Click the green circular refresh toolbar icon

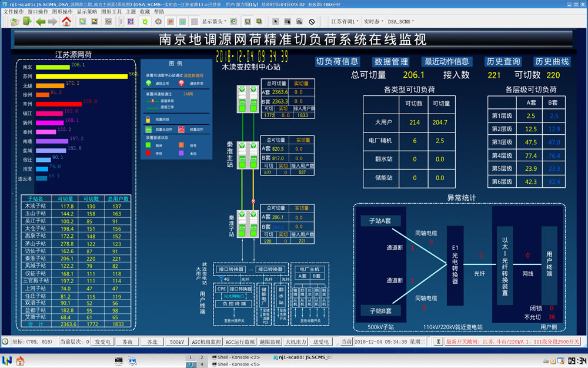[145, 22]
